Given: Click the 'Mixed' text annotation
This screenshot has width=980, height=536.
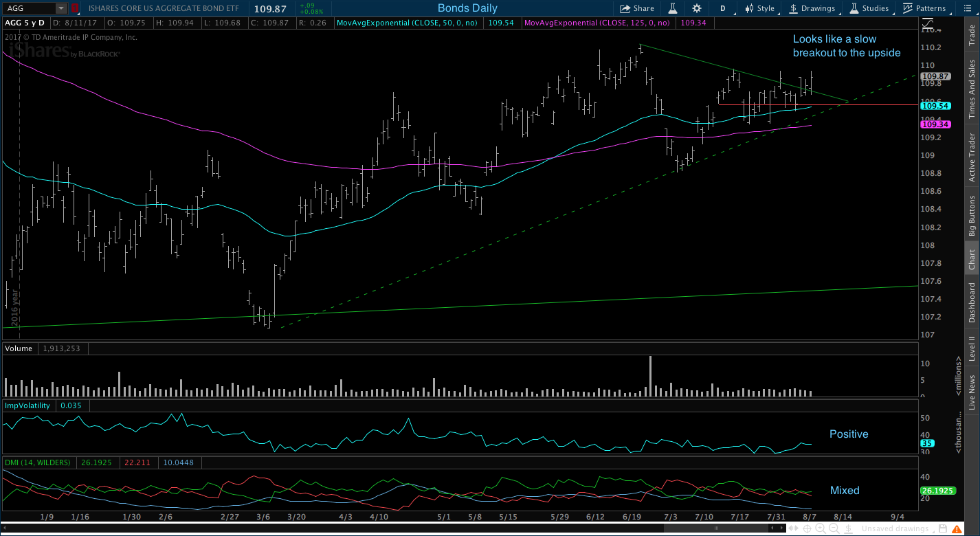Looking at the screenshot, I should 845,490.
